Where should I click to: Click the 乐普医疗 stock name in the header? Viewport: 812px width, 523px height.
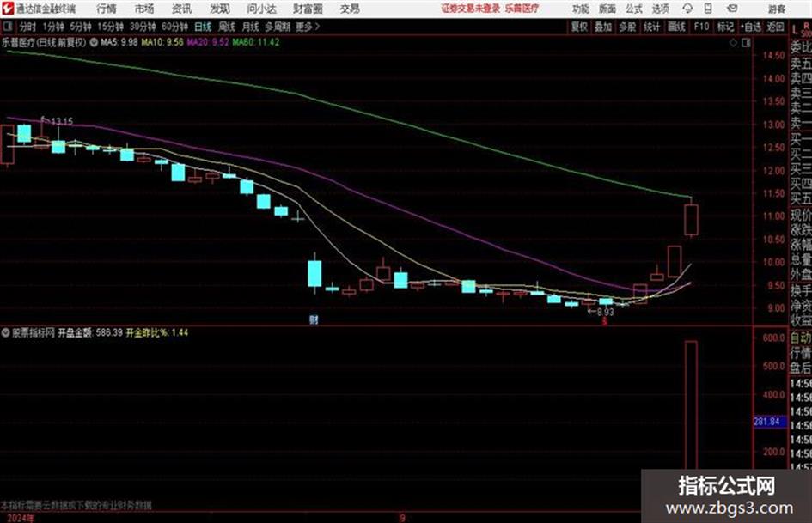(522, 9)
